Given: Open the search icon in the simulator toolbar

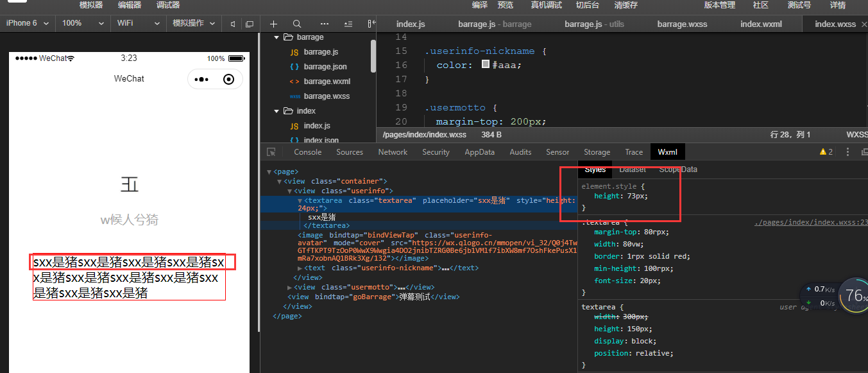Looking at the screenshot, I should tap(296, 22).
